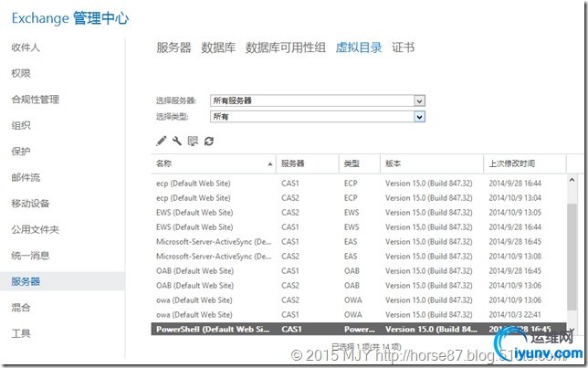Switch to the 服务器 top tab
The width and height of the screenshot is (588, 368).
173,47
